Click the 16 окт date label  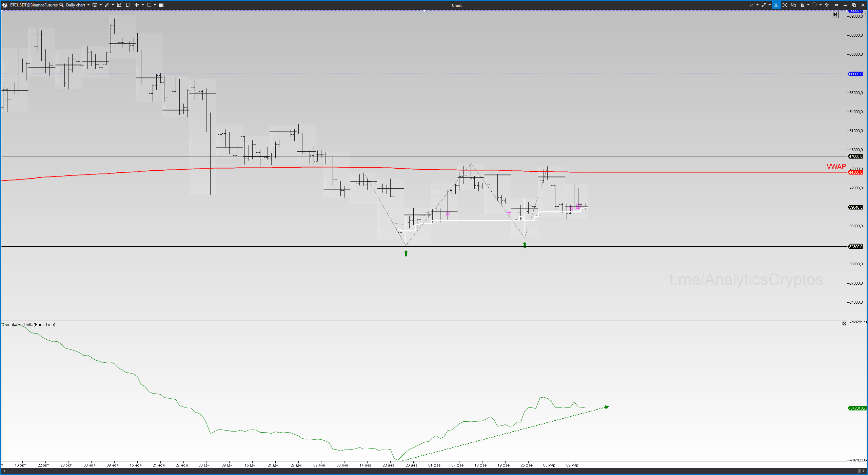click(20, 465)
